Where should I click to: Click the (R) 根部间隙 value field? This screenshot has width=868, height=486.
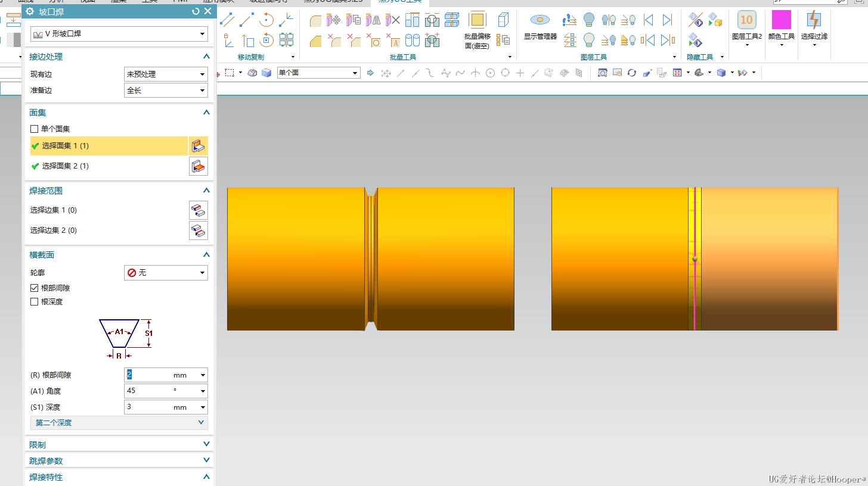click(148, 375)
